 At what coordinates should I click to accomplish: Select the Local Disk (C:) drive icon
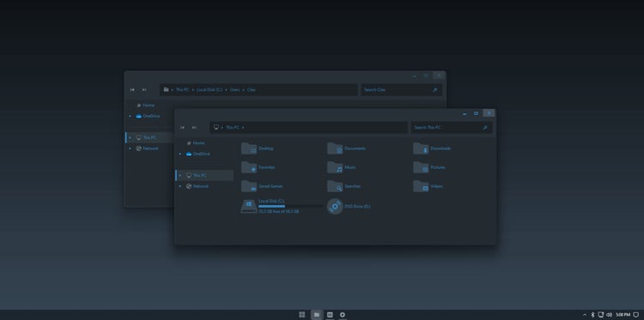[249, 207]
